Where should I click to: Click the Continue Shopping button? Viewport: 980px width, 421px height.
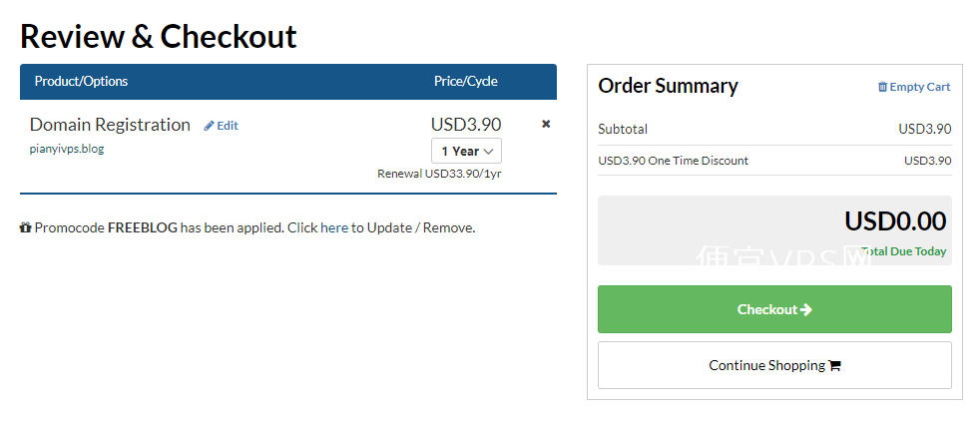click(774, 365)
